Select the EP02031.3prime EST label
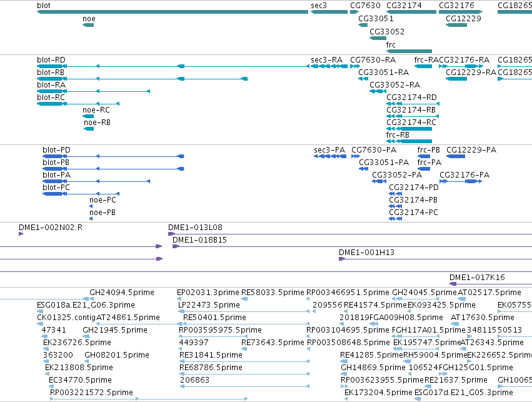 208,293
